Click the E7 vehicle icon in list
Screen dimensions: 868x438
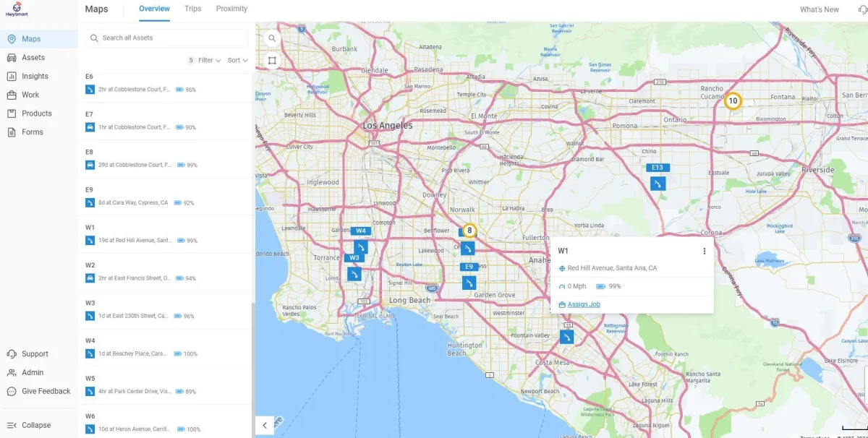click(90, 127)
